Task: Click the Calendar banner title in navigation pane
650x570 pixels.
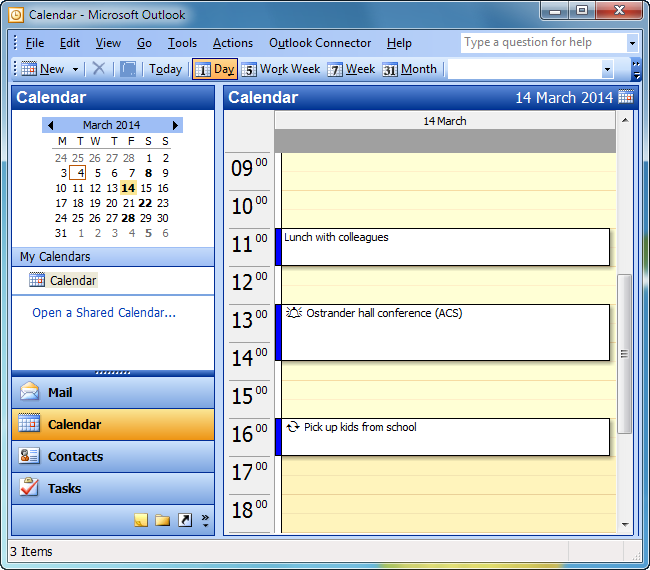Action: (x=51, y=97)
